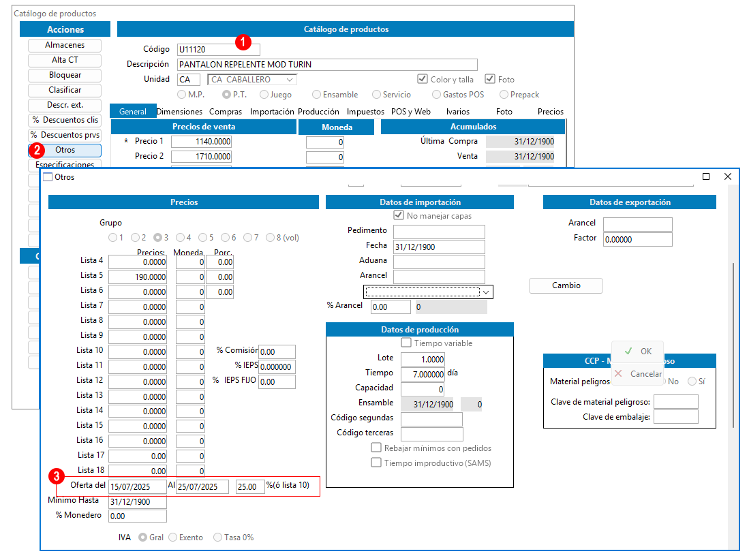The image size is (749, 560).
Task: Enable the Tiempo variable checkbox
Action: pyautogui.click(x=406, y=343)
